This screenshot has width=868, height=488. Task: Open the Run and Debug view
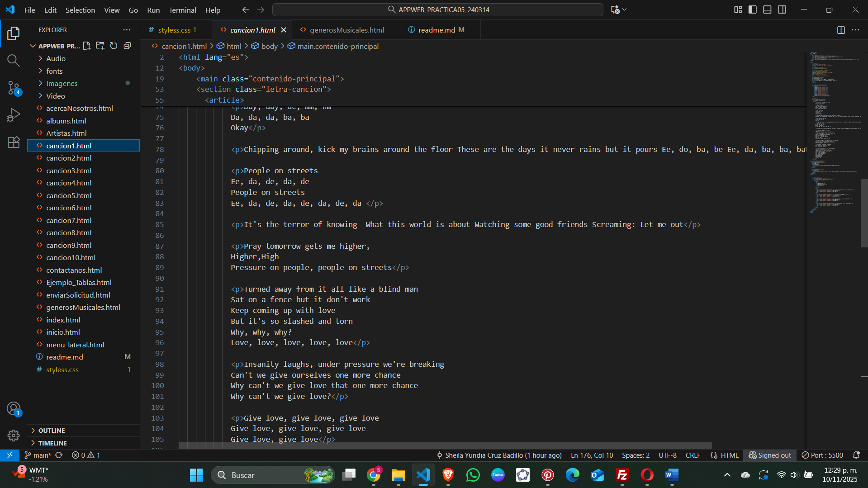pyautogui.click(x=14, y=115)
